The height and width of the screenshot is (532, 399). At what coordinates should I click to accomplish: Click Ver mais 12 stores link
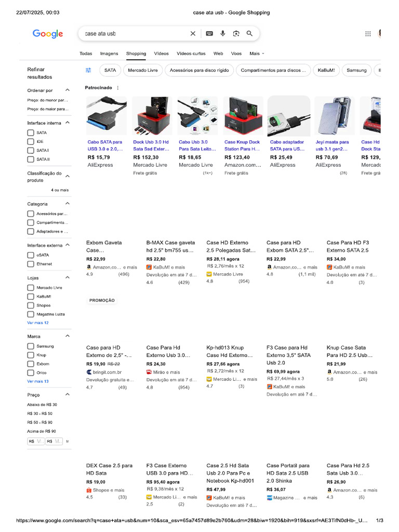[37, 323]
